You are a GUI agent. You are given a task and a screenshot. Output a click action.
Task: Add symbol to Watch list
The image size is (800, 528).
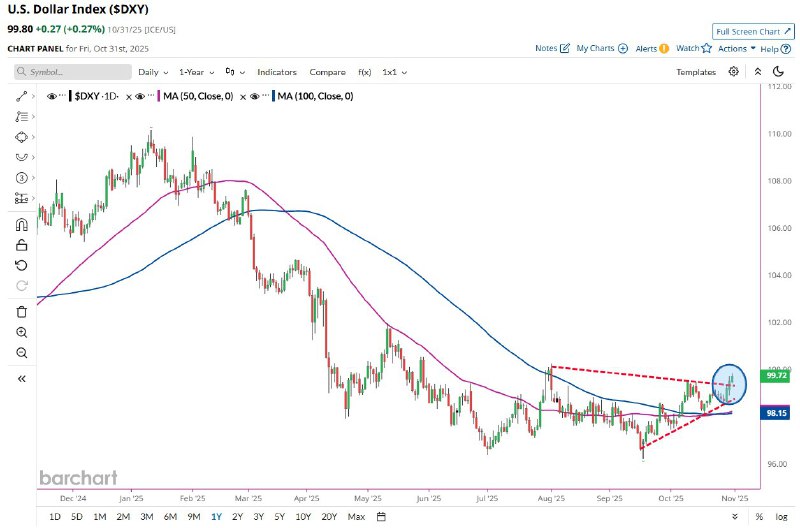(x=694, y=48)
